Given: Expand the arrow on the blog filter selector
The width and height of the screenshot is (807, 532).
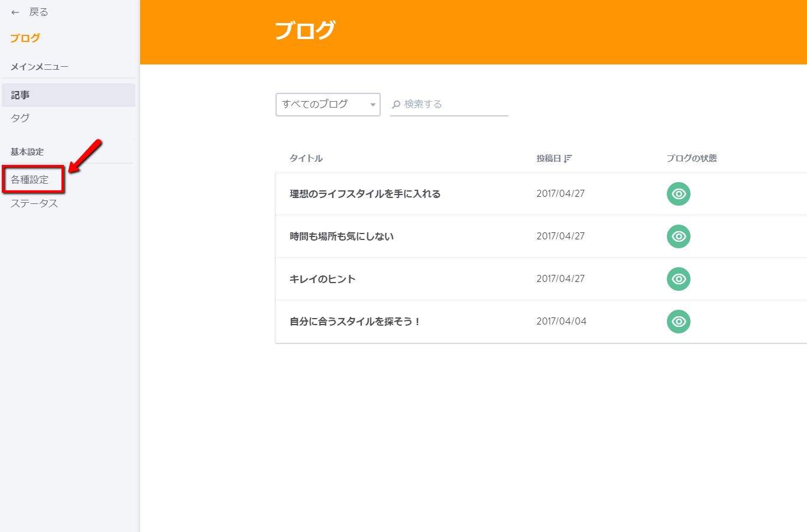Looking at the screenshot, I should tap(373, 104).
